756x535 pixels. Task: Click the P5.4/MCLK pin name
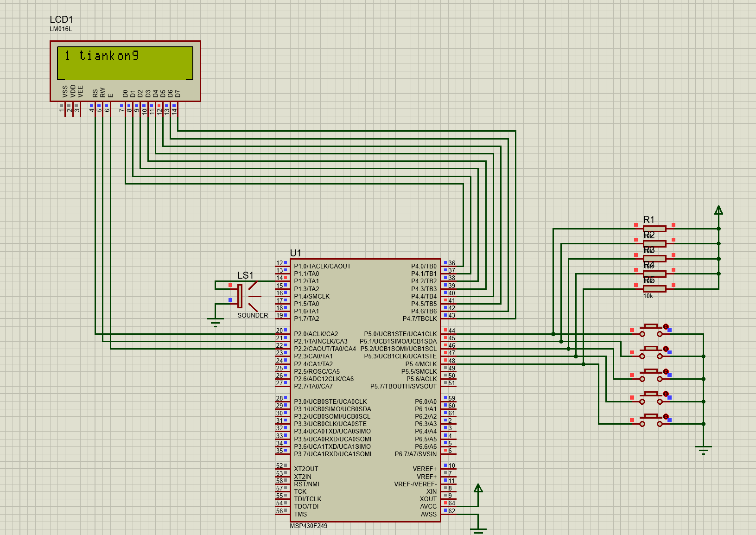(421, 364)
